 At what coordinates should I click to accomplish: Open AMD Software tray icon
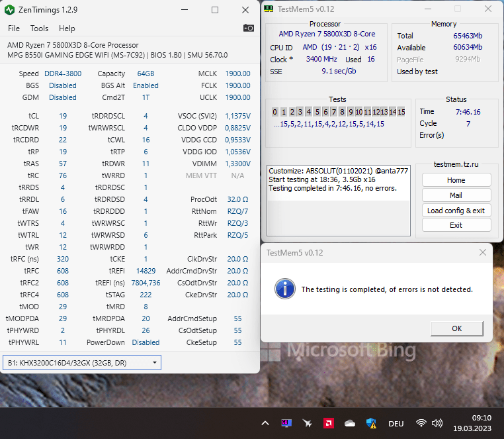(x=329, y=423)
